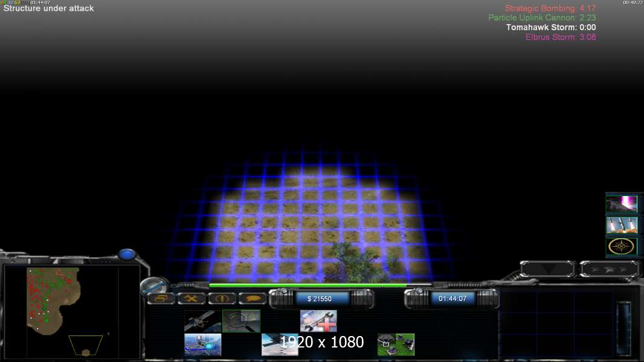Open the stacked-windows options button
The image size is (644, 362).
pos(161,299)
